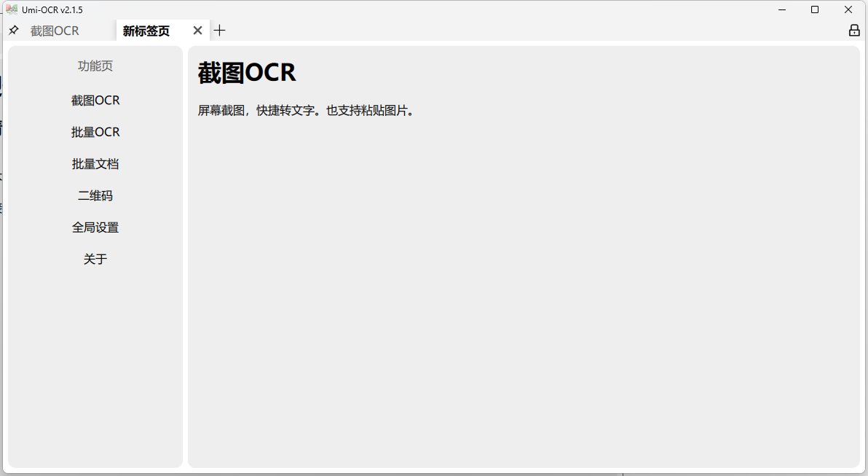Add a new tab with plus icon
868x476 pixels.
[220, 31]
